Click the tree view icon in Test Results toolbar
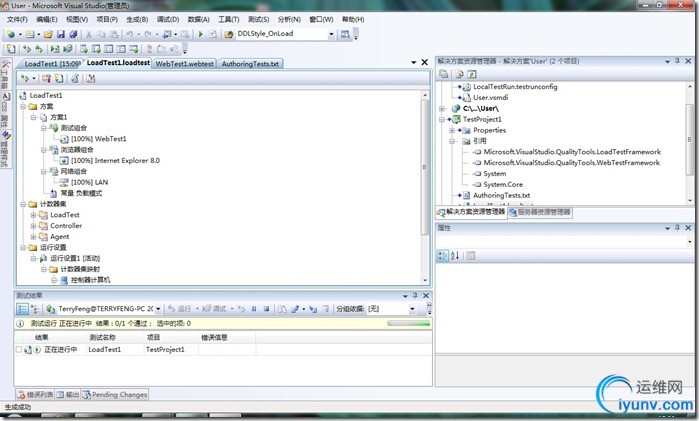The width and height of the screenshot is (699, 421). click(x=34, y=309)
